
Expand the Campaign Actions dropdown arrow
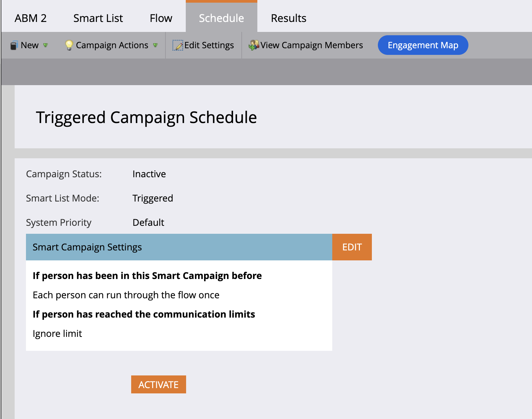point(155,45)
